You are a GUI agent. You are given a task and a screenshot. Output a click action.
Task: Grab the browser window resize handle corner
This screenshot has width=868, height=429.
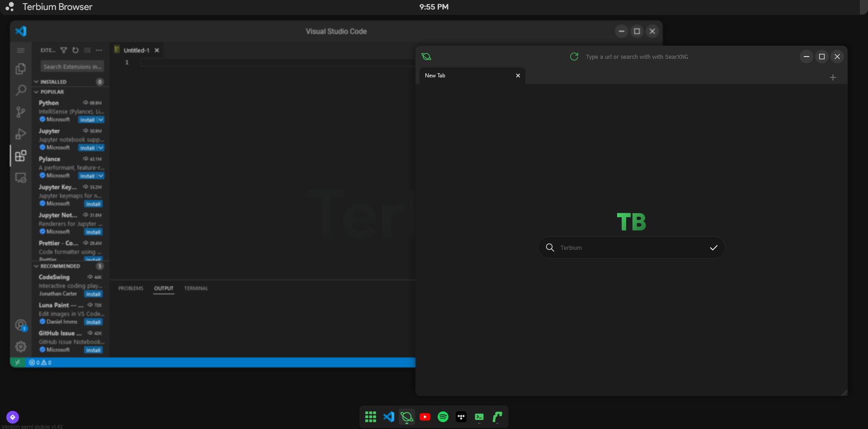(844, 392)
